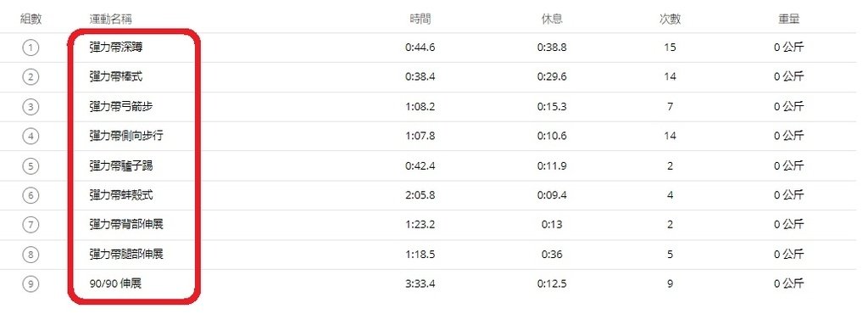The height and width of the screenshot is (314, 868).
Task: Click the 90/90 伸展 exercise name
Action: pos(115,283)
